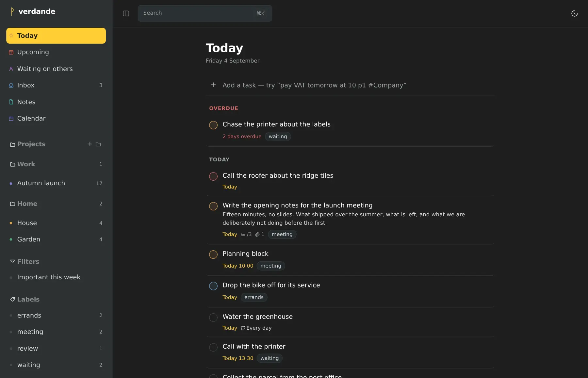This screenshot has height=378, width=588.
Task: Click the Filters funnel icon
Action: 12,262
